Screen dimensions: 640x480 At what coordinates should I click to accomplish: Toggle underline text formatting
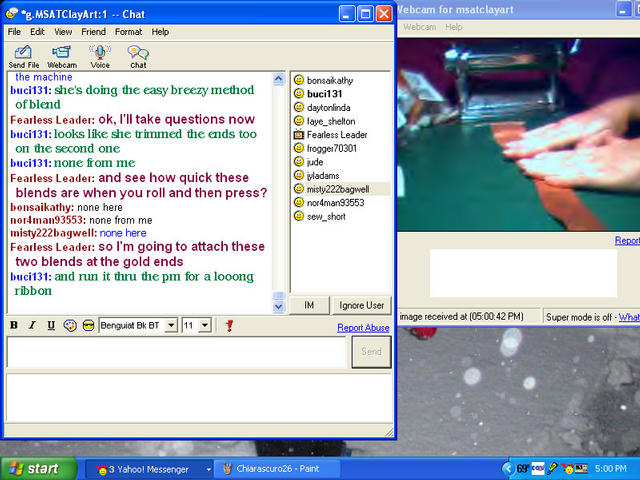coord(51,325)
